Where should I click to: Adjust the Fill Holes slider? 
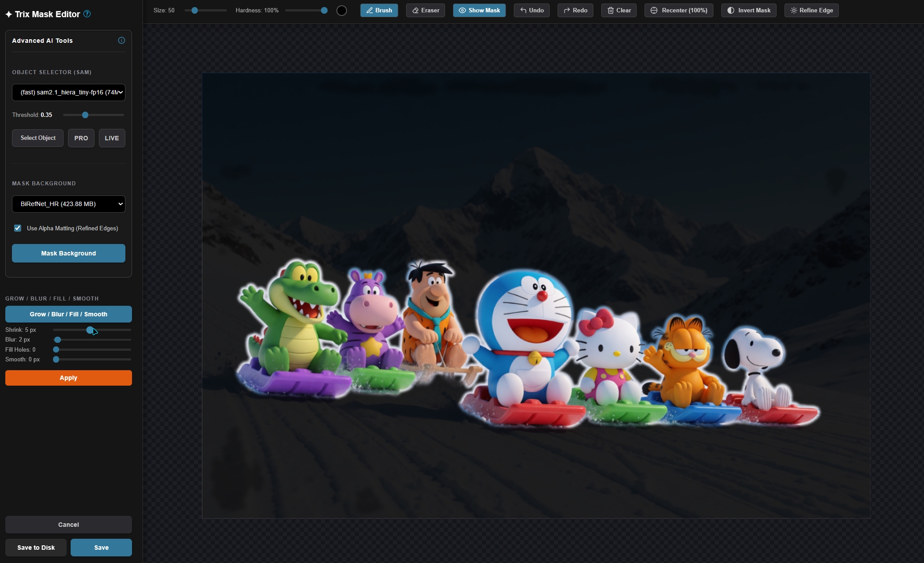[x=92, y=349]
